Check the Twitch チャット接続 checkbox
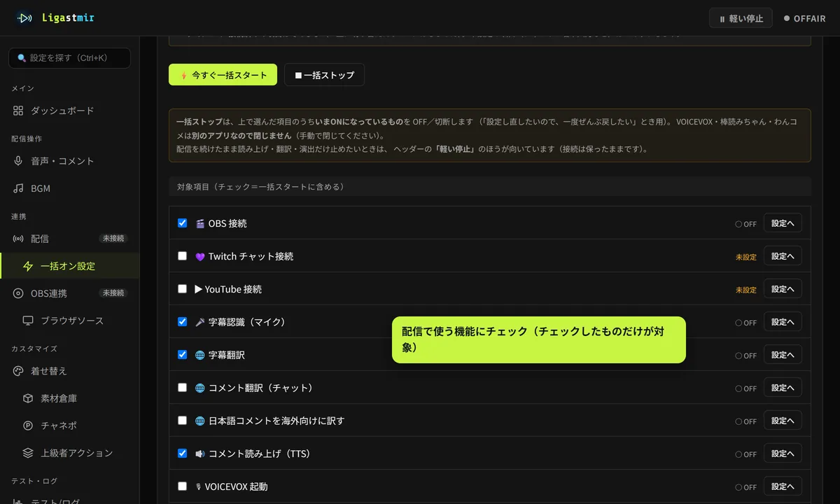This screenshot has width=840, height=504. (183, 255)
